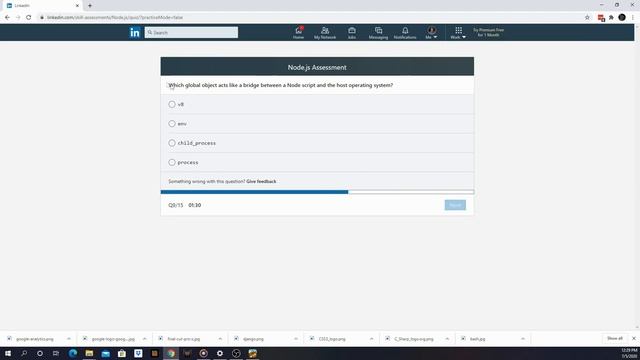Expand options for google-logo download

[144, 339]
